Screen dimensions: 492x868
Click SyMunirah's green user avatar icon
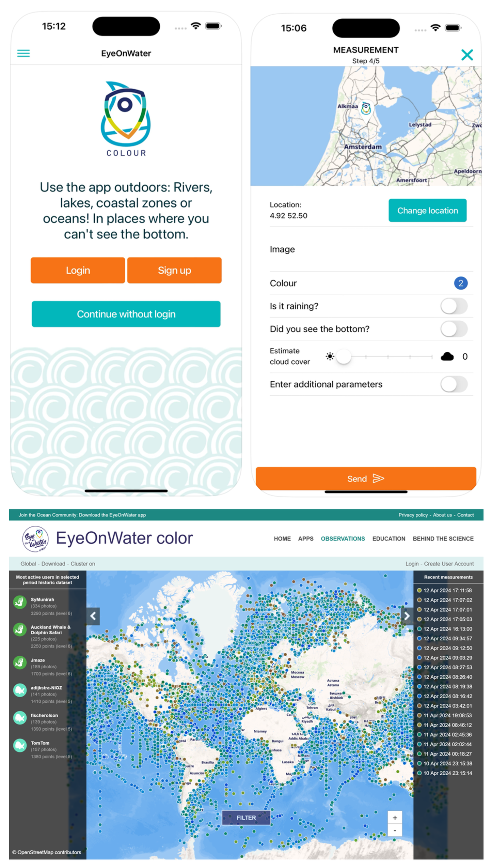20,602
